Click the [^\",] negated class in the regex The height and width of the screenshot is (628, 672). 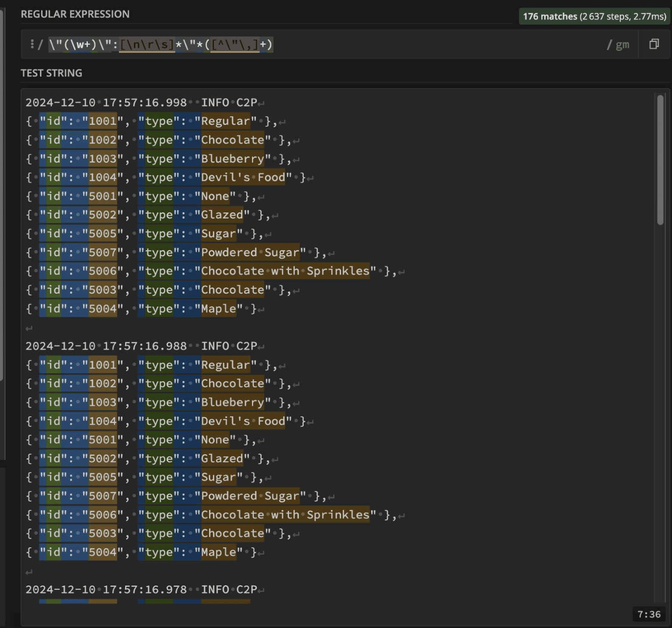coord(235,45)
